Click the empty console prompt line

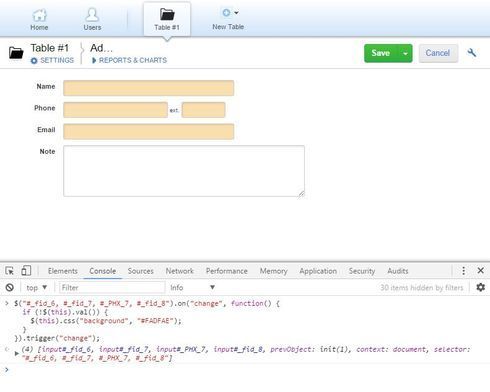click(245, 370)
